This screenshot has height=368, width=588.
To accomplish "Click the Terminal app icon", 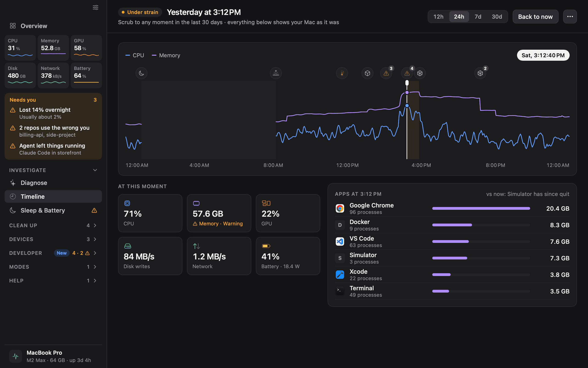I will [340, 291].
